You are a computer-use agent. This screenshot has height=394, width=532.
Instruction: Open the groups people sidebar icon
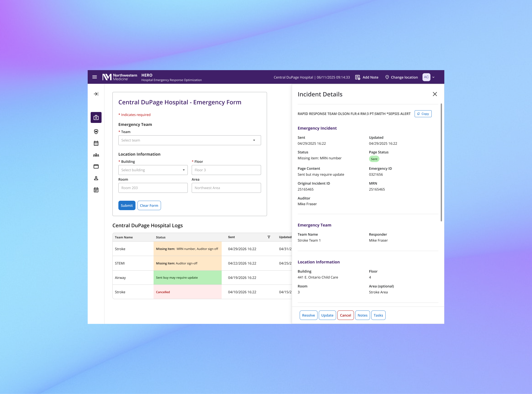click(96, 155)
